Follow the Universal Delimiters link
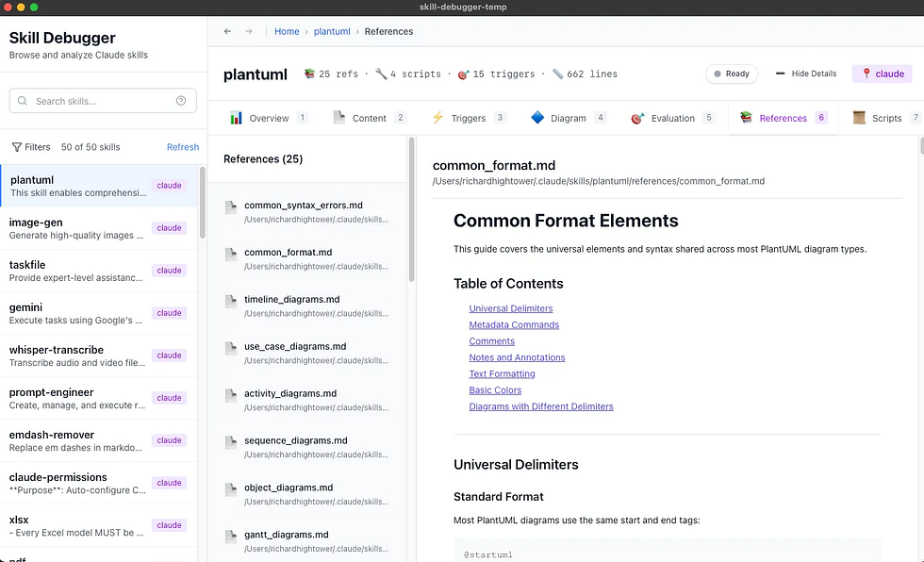The image size is (924, 562). (511, 308)
